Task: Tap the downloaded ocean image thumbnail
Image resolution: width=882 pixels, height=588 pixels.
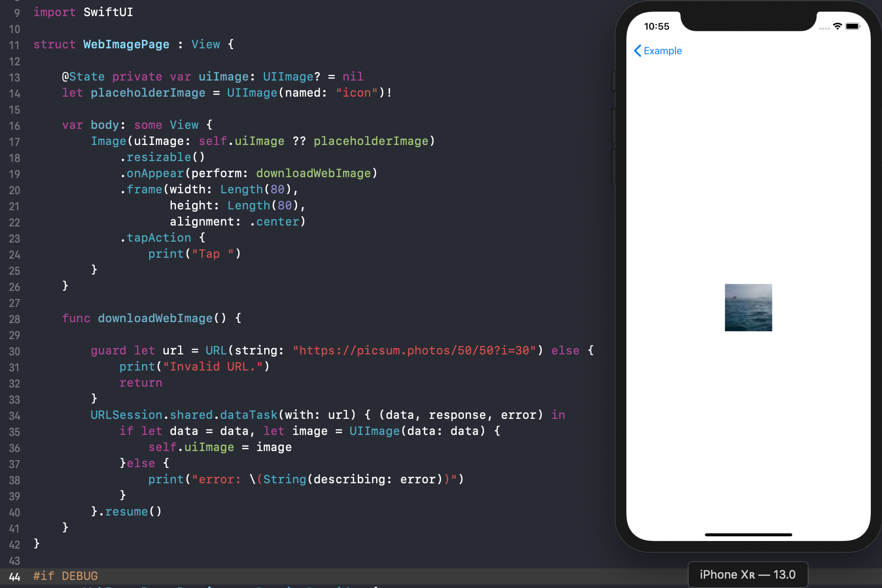Action: (748, 307)
